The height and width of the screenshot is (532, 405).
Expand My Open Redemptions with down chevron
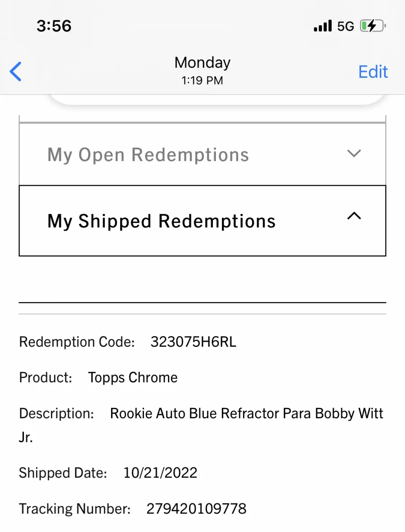click(x=354, y=153)
